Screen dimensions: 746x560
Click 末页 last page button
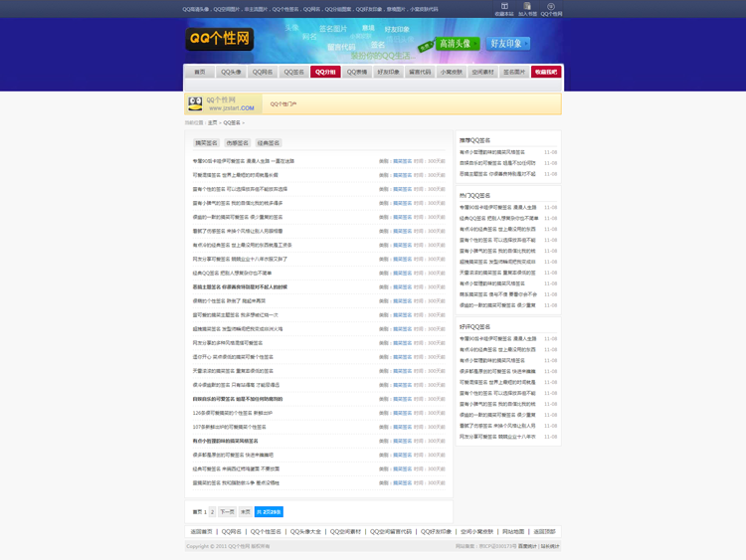245,512
